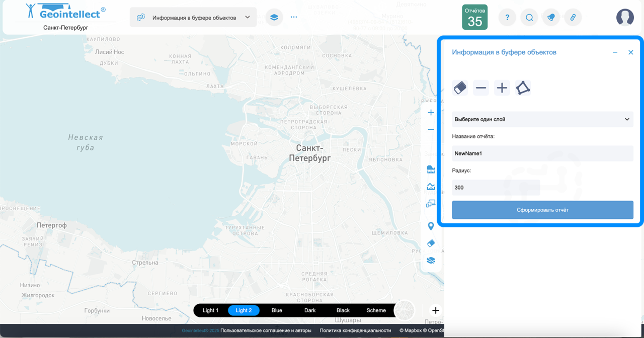Click the Радиус input field with 300
The height and width of the screenshot is (338, 644).
coord(496,188)
